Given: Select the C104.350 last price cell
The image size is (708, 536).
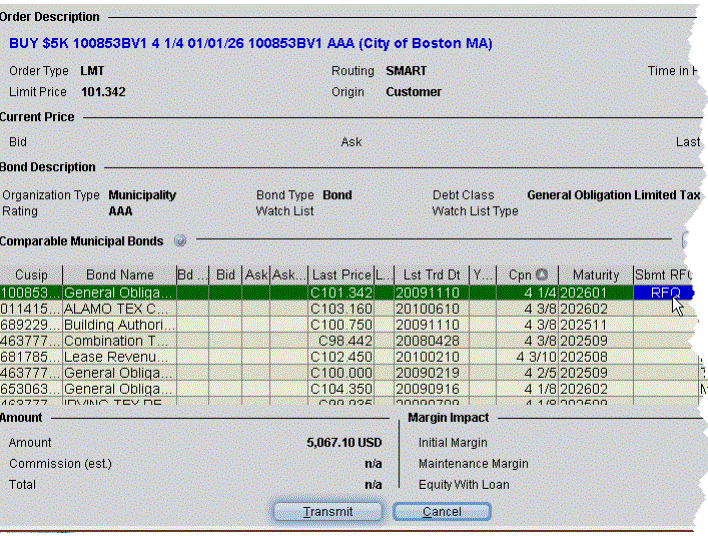Looking at the screenshot, I should (x=340, y=389).
